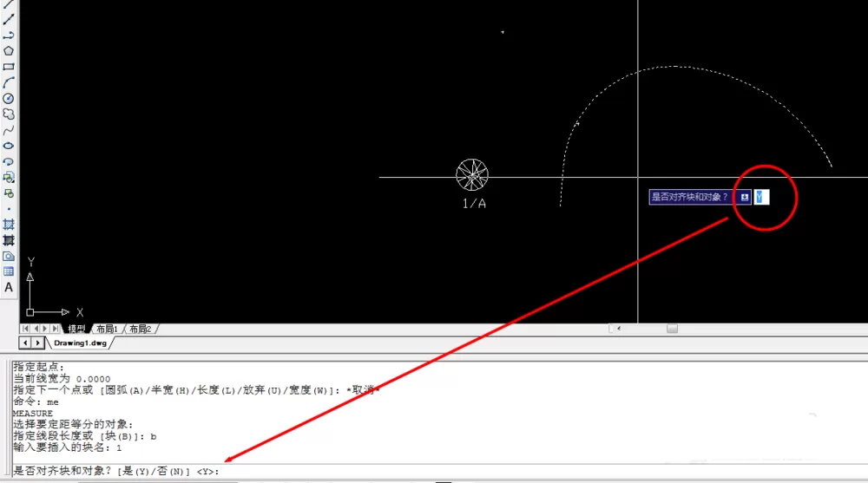Select the Arc tool
This screenshot has width=868, height=483.
coord(9,83)
